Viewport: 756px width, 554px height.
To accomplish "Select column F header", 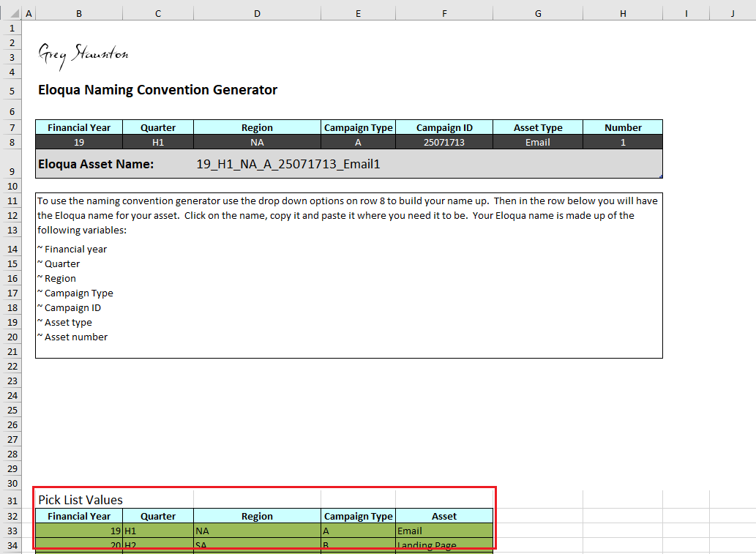I will pyautogui.click(x=444, y=13).
